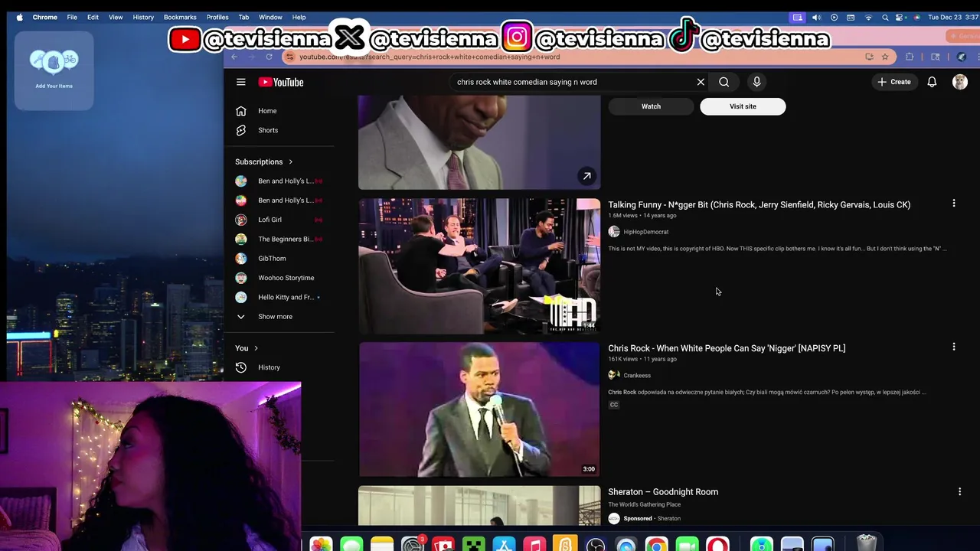980x551 pixels.
Task: Play the Talking Funny video thumbnail
Action: 479,266
